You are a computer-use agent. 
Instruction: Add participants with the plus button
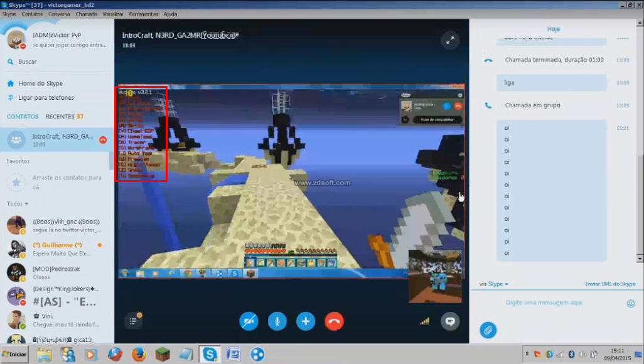[x=306, y=321]
